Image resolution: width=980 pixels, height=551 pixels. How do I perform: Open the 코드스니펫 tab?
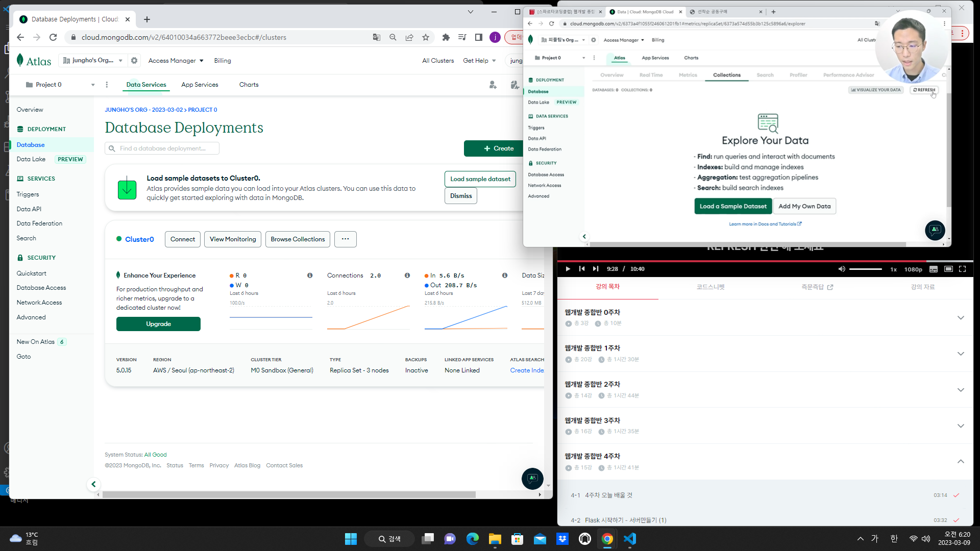pyautogui.click(x=710, y=287)
